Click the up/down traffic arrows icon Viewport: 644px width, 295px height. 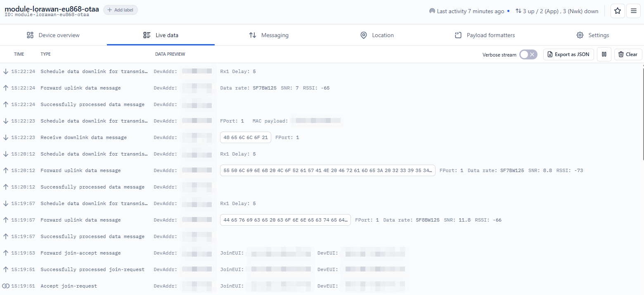pos(518,12)
